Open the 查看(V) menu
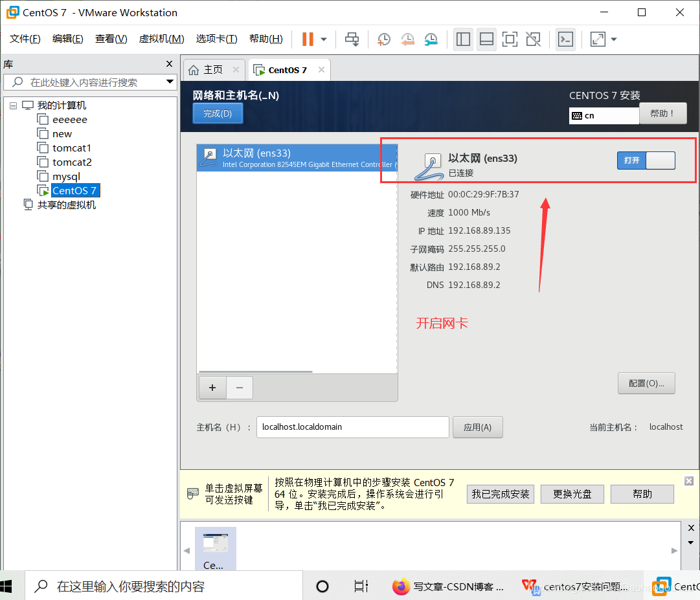Viewport: 700px width, 600px height. click(111, 39)
